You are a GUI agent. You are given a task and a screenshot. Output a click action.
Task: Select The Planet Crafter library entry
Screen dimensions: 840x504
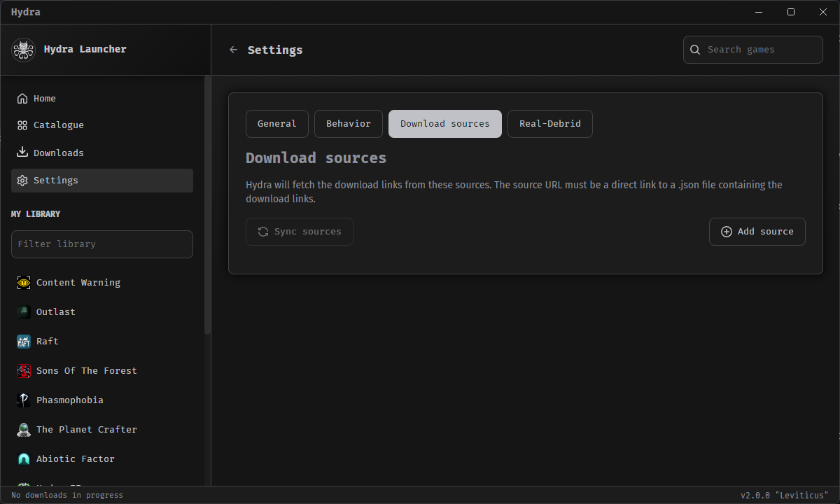(x=86, y=429)
